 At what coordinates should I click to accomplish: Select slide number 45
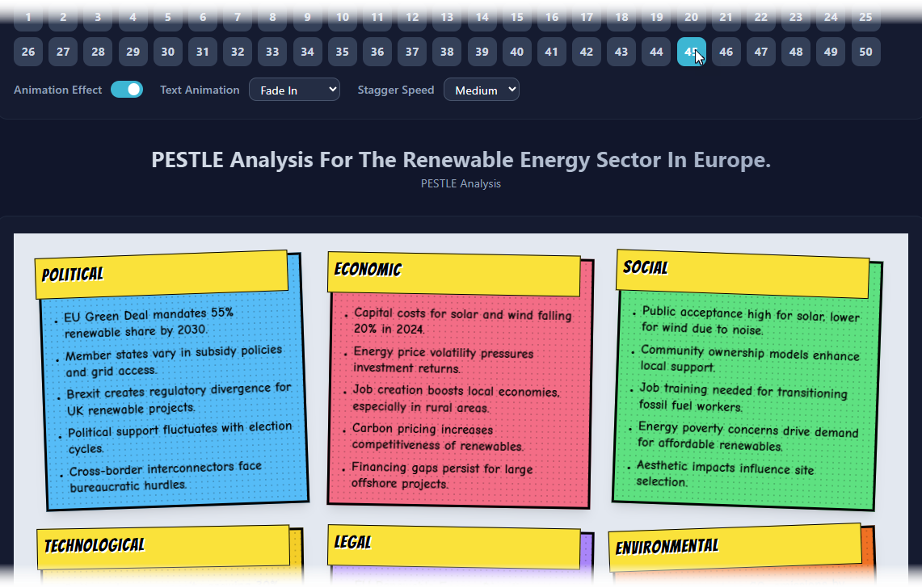691,51
